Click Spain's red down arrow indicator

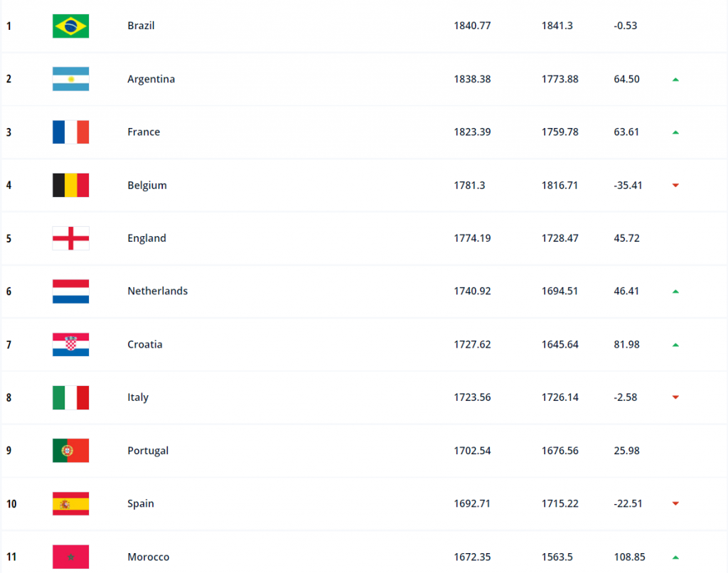click(675, 504)
